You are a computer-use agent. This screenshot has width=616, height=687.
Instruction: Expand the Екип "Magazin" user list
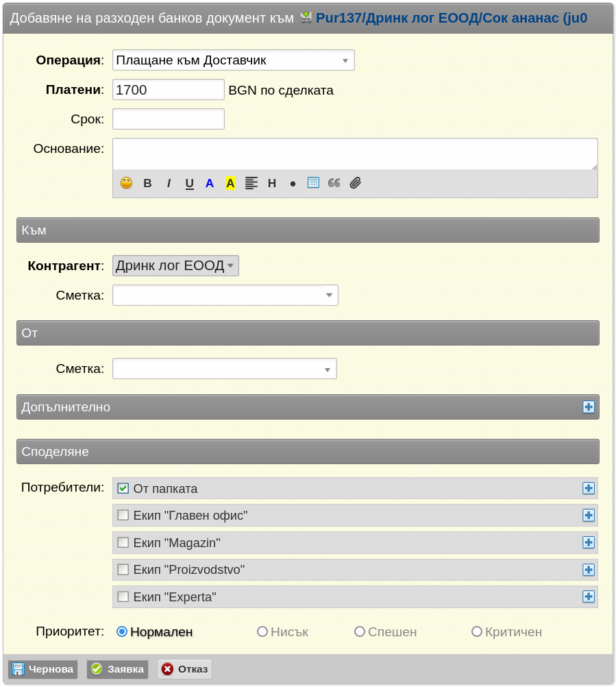click(x=589, y=542)
